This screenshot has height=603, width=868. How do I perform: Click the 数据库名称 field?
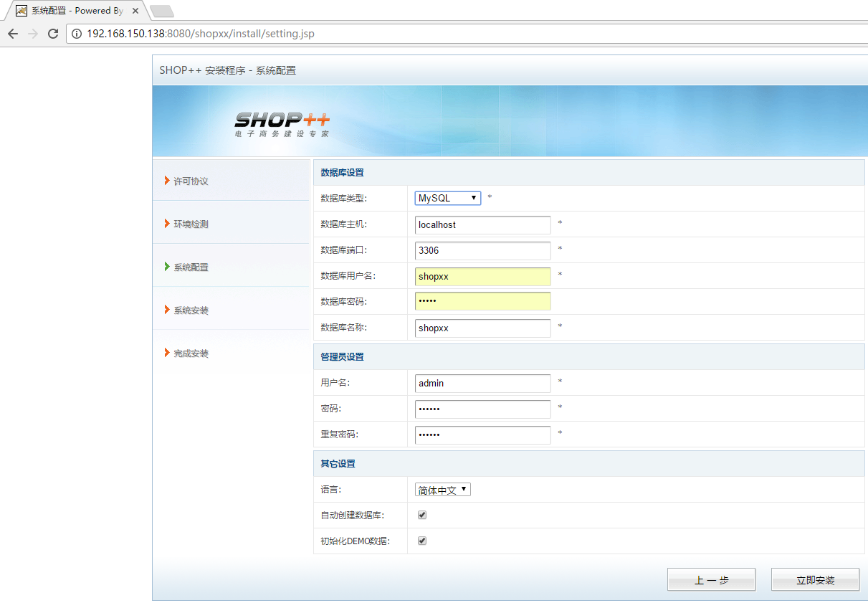(x=483, y=328)
